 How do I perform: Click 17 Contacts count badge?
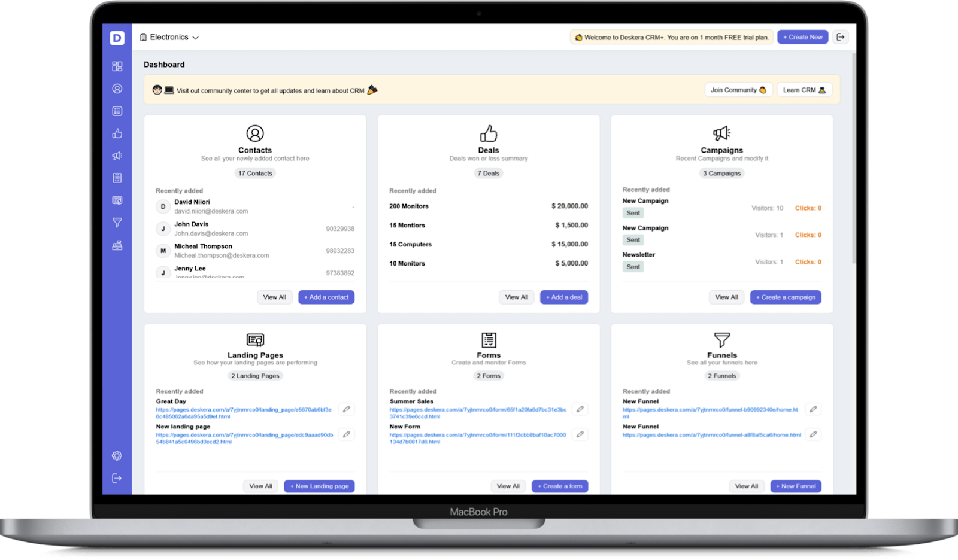[255, 174]
